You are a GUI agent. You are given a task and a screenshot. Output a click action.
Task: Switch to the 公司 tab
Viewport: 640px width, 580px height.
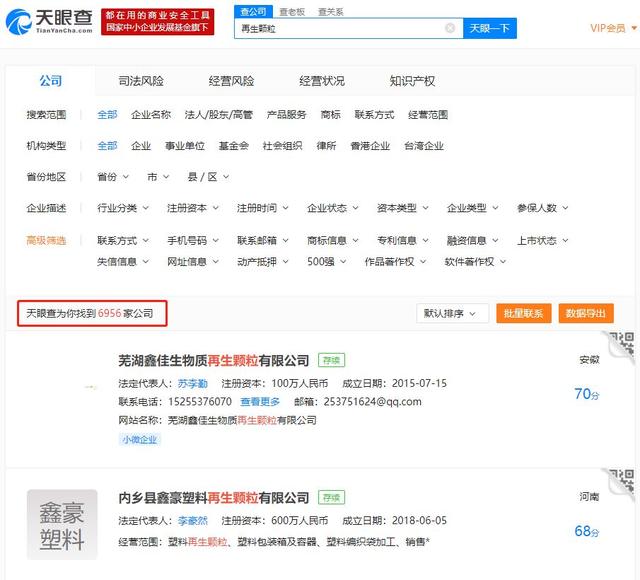51,81
